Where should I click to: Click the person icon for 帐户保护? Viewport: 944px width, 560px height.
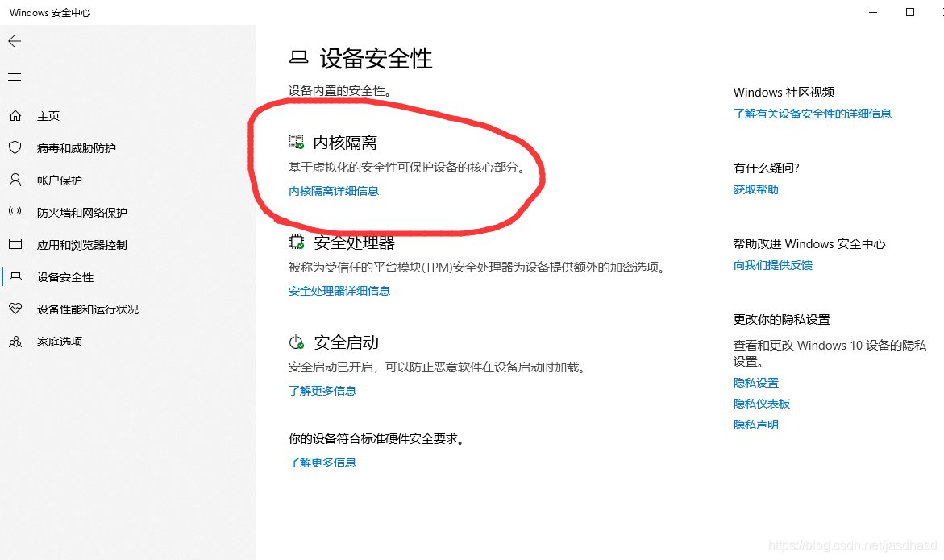15,180
